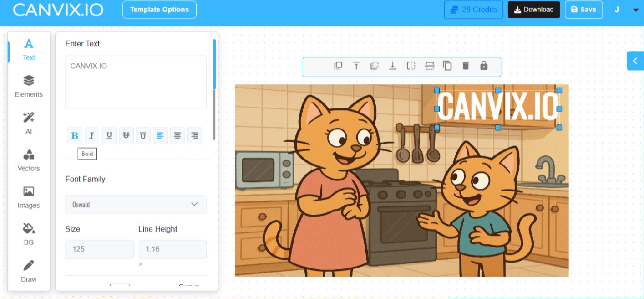
Task: Collapse the right side panel chevron
Action: [x=635, y=61]
